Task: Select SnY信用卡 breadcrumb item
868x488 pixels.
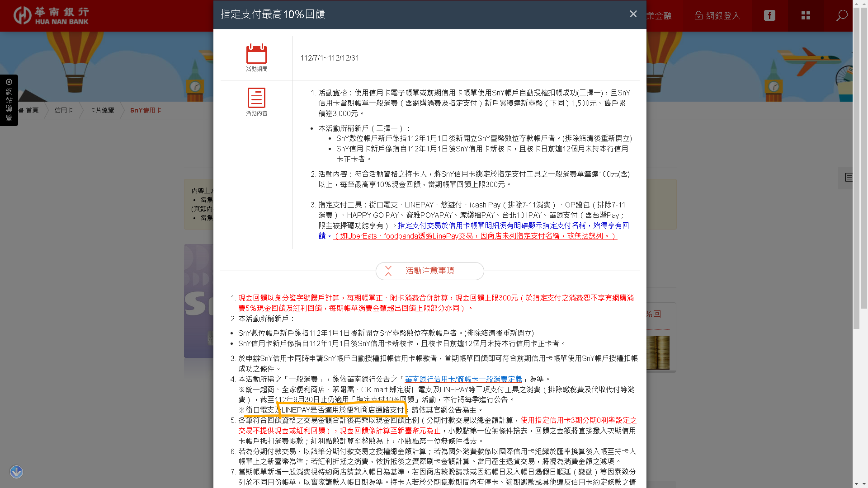Action: [x=146, y=110]
